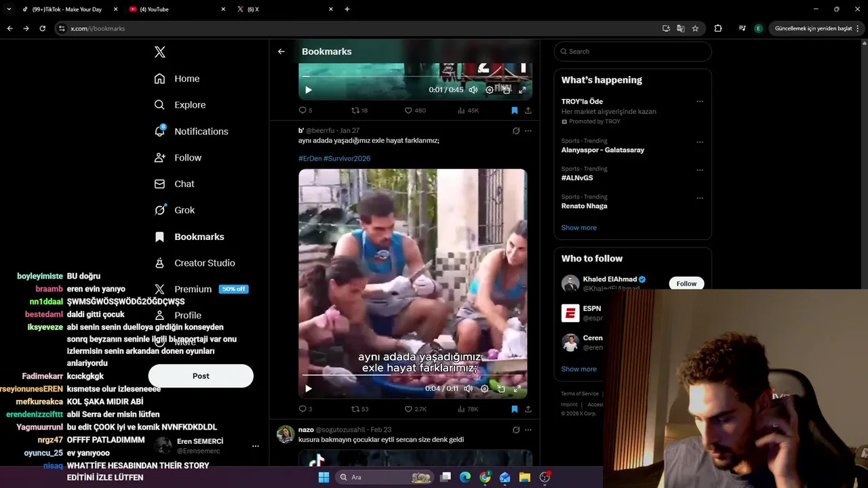This screenshot has width=868, height=488.
Task: Open nazo profile avatar
Action: [x=285, y=434]
